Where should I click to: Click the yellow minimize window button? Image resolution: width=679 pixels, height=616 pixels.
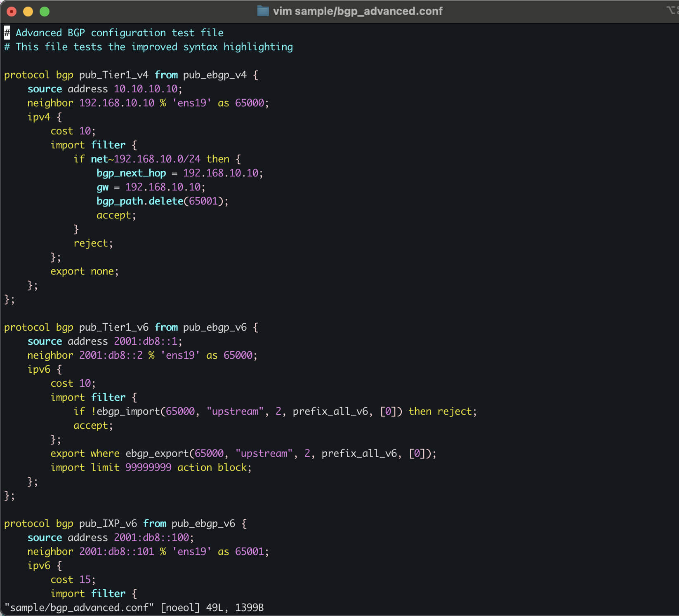(28, 12)
